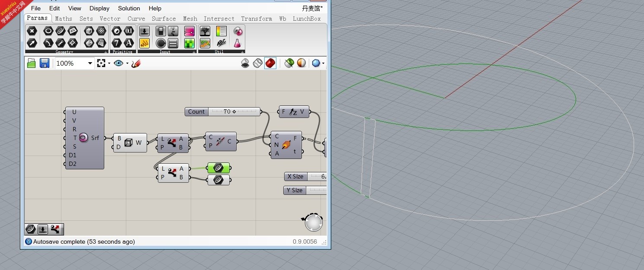Add a Number Slider from Input panel
This screenshot has width=644, height=270.
point(144,31)
